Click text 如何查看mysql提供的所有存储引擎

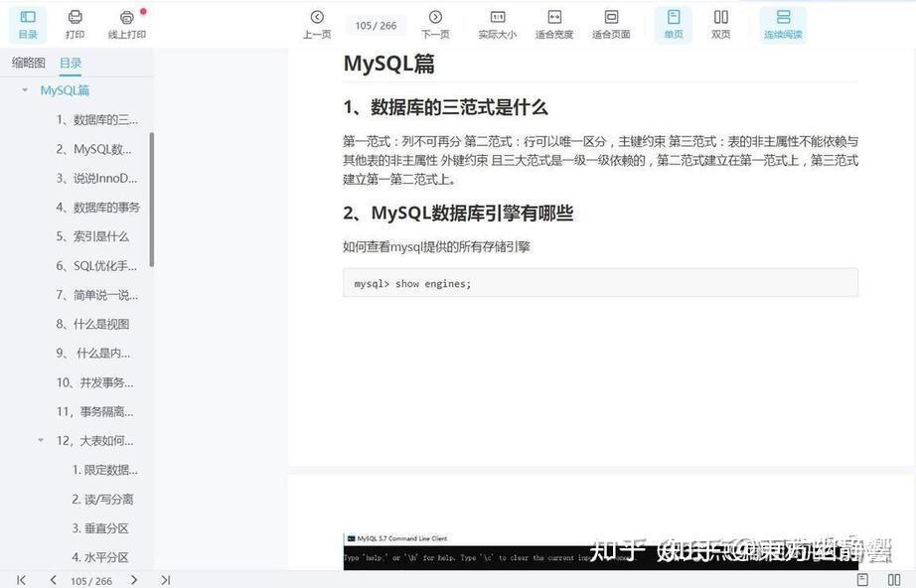tap(436, 247)
